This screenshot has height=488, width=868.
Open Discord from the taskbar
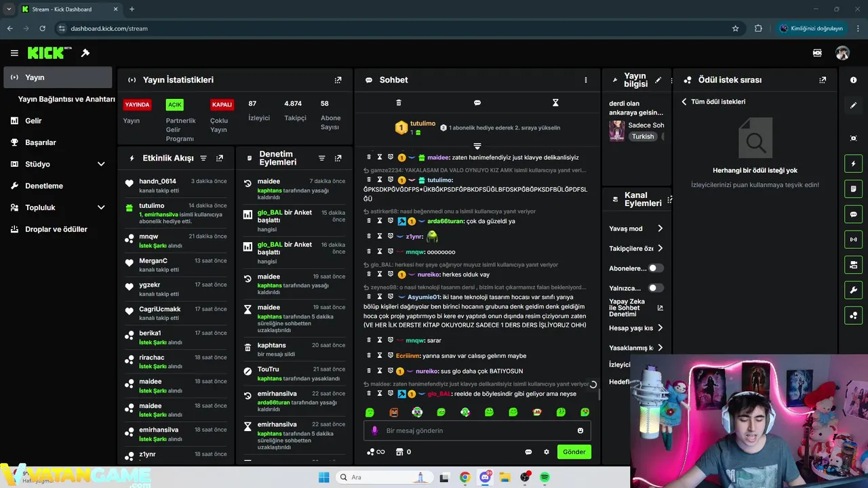(485, 477)
